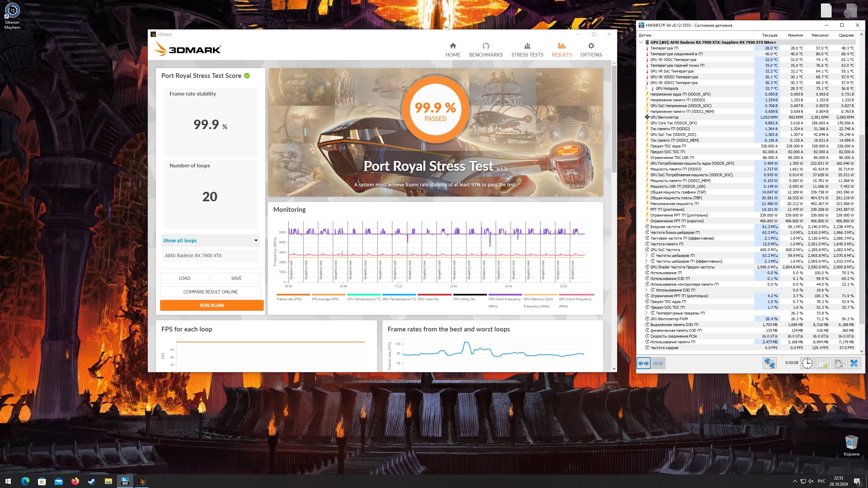Close HWiNFO sensors with blue X icon
This screenshot has height=488, width=868.
pos(854,363)
